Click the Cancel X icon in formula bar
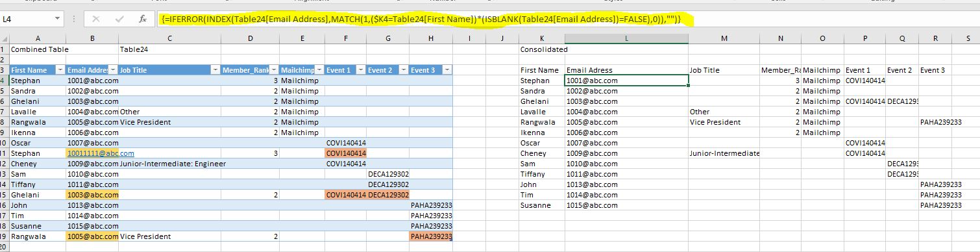 [x=96, y=19]
